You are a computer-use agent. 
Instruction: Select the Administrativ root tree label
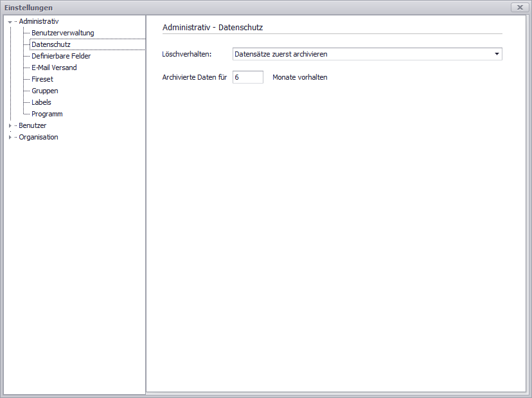(39, 21)
